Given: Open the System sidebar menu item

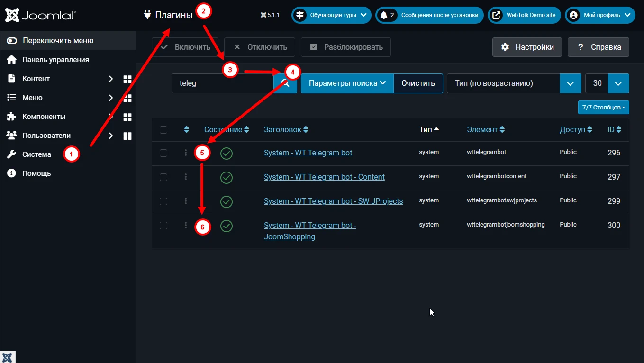Looking at the screenshot, I should pyautogui.click(x=36, y=154).
